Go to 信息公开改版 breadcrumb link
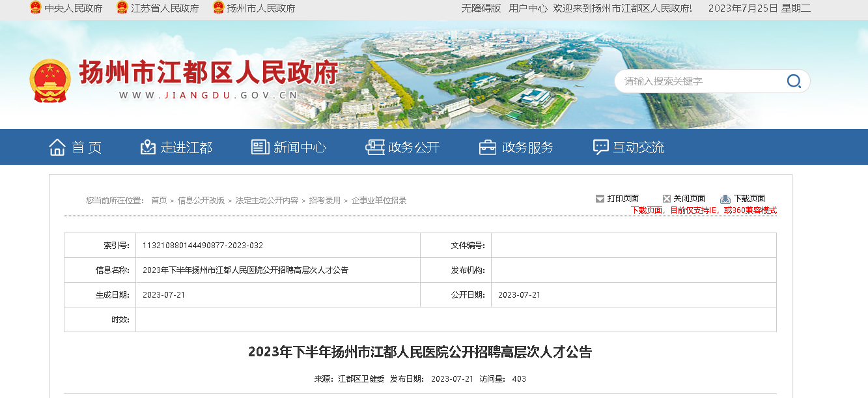Viewport: 868px width, 398px height. point(201,201)
